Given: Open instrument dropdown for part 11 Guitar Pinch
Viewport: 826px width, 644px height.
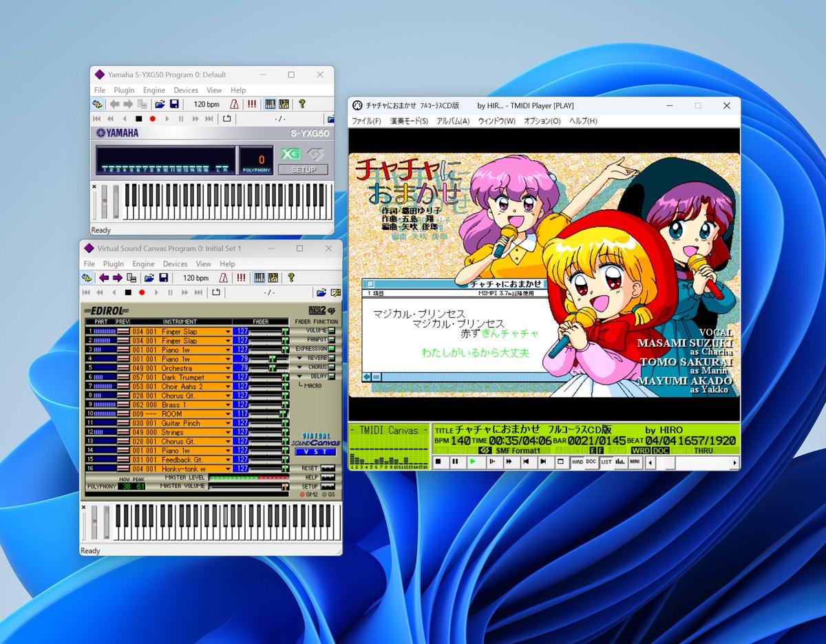Looking at the screenshot, I should coord(228,423).
